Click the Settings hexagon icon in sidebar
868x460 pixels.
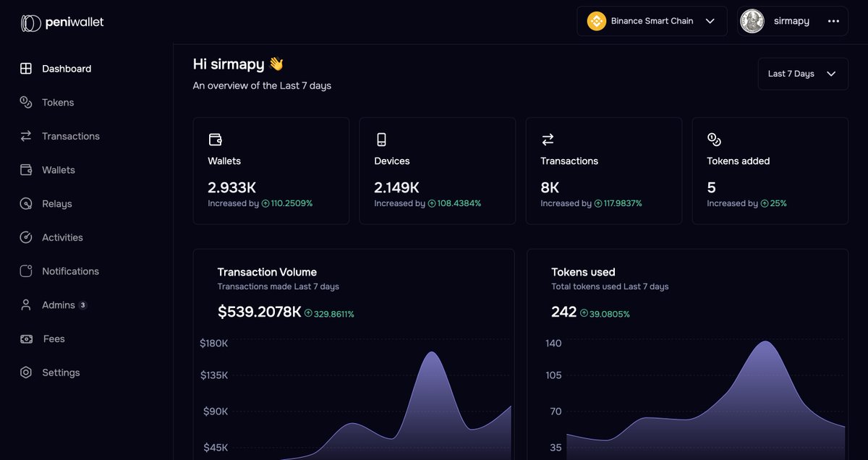point(26,372)
